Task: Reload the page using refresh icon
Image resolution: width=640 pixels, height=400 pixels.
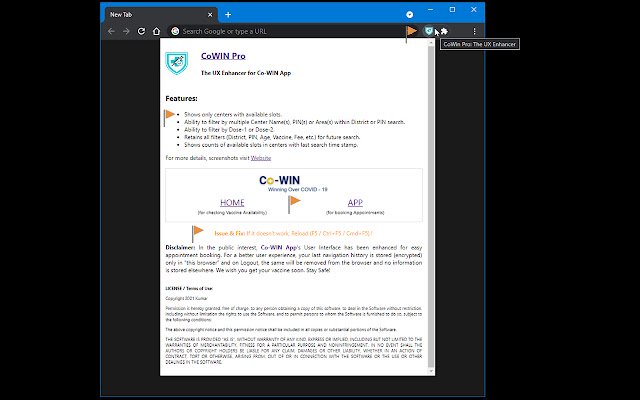Action: coord(141,31)
